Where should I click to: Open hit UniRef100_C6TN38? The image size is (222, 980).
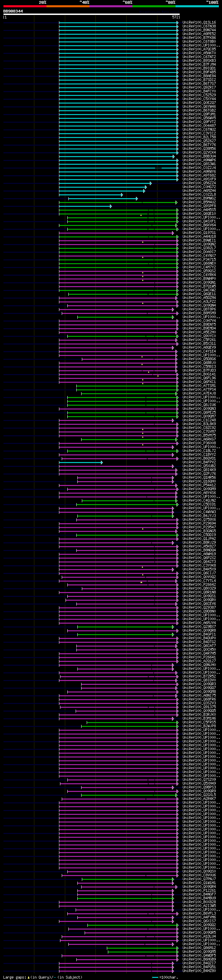coord(199,26)
